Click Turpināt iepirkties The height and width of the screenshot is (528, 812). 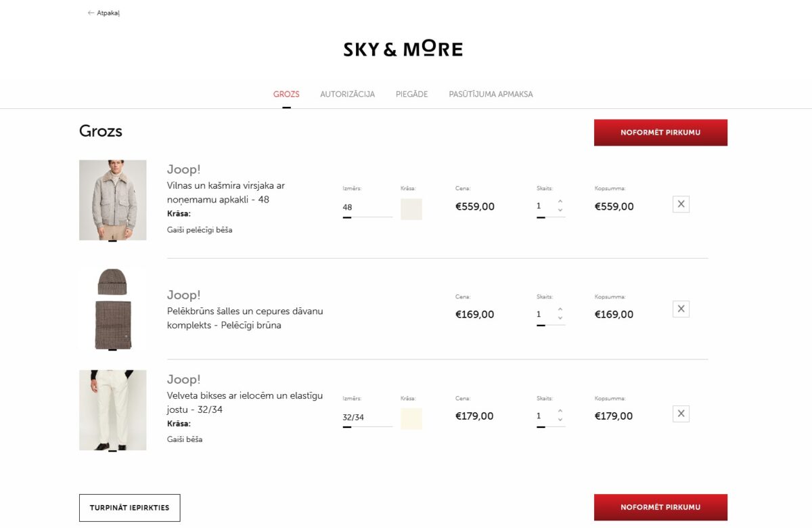(x=129, y=507)
